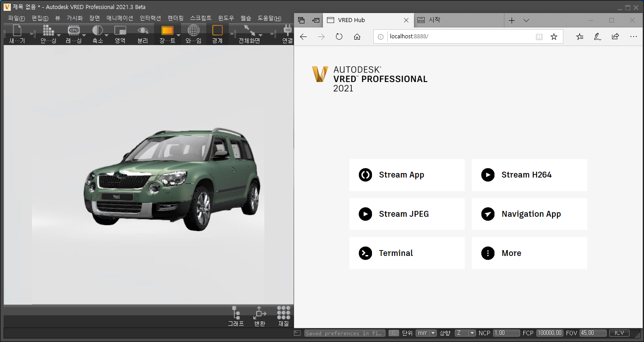Open the transform (변환) panel
Image resolution: width=644 pixels, height=342 pixels.
260,313
